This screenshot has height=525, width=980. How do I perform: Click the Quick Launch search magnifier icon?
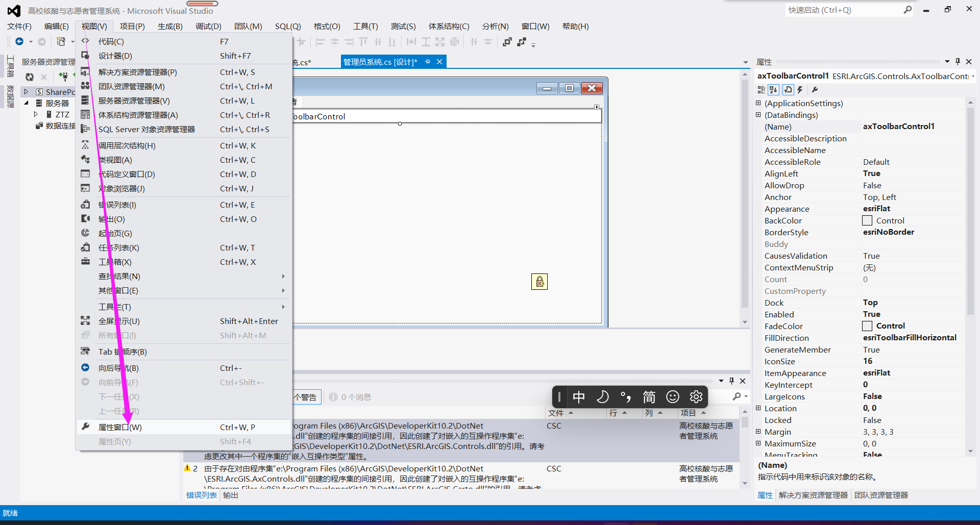(908, 10)
